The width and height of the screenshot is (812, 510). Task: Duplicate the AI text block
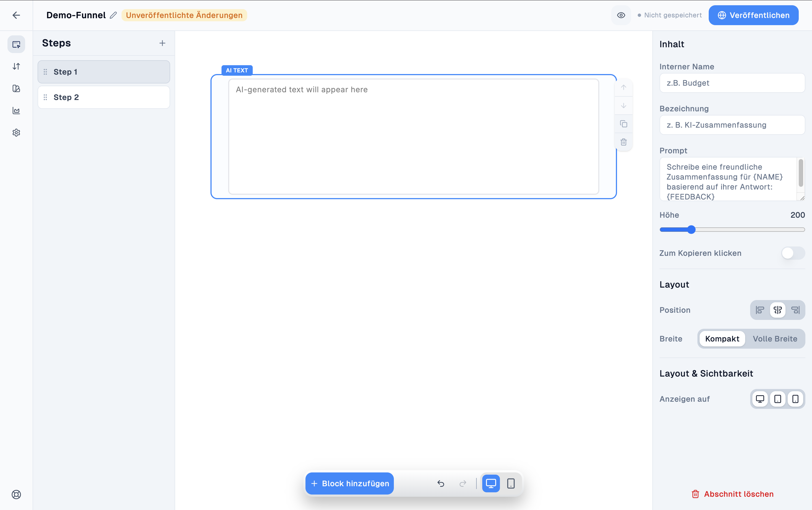click(624, 124)
